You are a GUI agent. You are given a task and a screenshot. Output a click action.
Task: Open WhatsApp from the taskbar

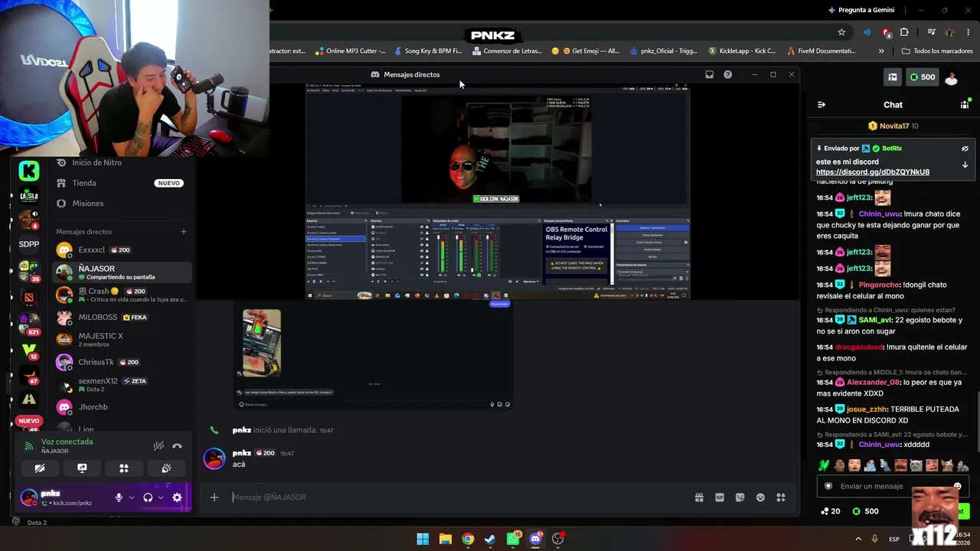[513, 539]
